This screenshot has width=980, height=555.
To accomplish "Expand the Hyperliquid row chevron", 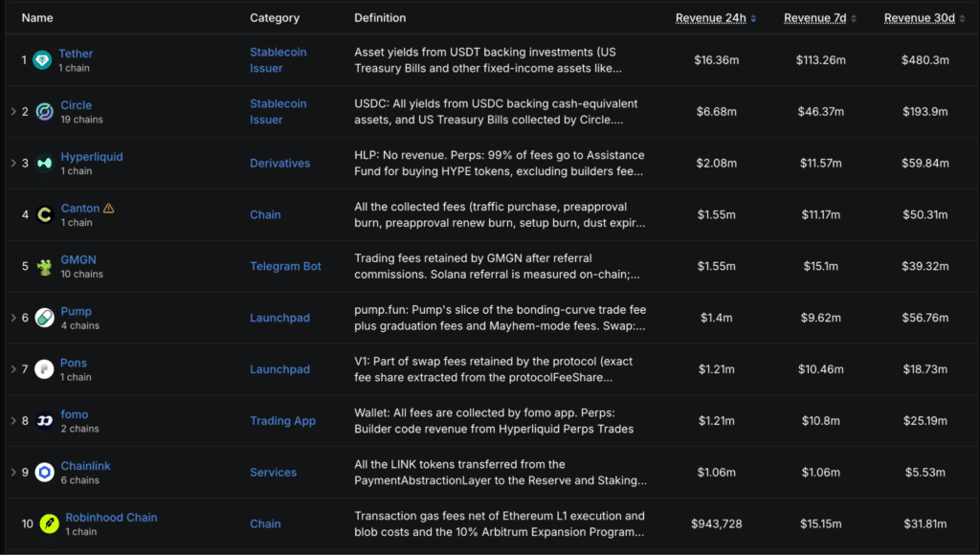I will click(13, 163).
